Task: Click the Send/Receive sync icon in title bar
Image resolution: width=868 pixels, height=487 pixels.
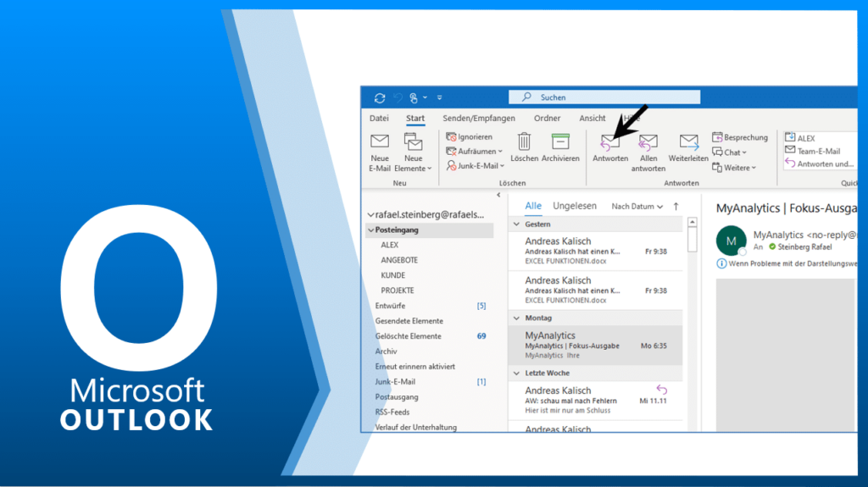Action: tap(379, 98)
